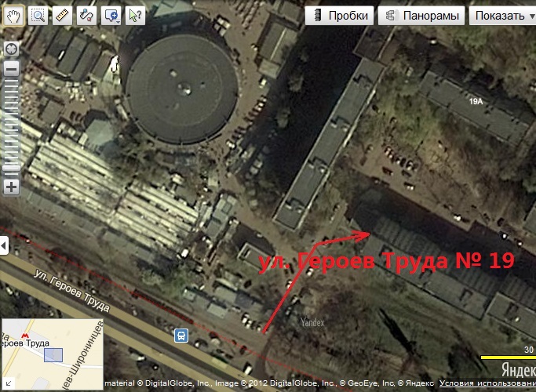Select the 'what's here' info cursor tool
The height and width of the screenshot is (392, 536).
[x=136, y=14]
